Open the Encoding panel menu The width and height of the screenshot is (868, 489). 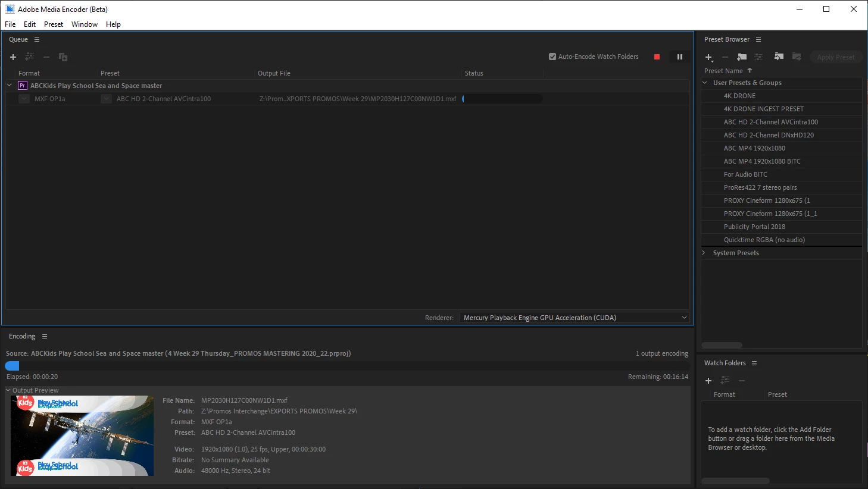[x=45, y=337]
